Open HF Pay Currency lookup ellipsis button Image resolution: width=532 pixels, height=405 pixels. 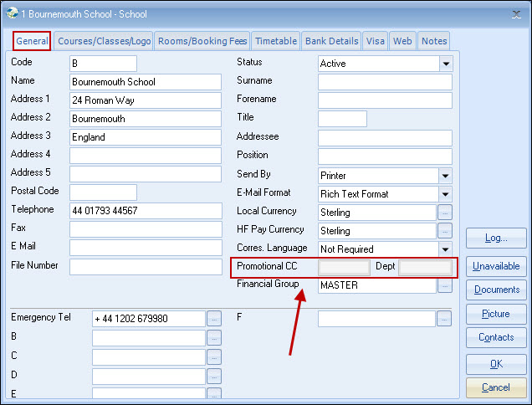[445, 231]
